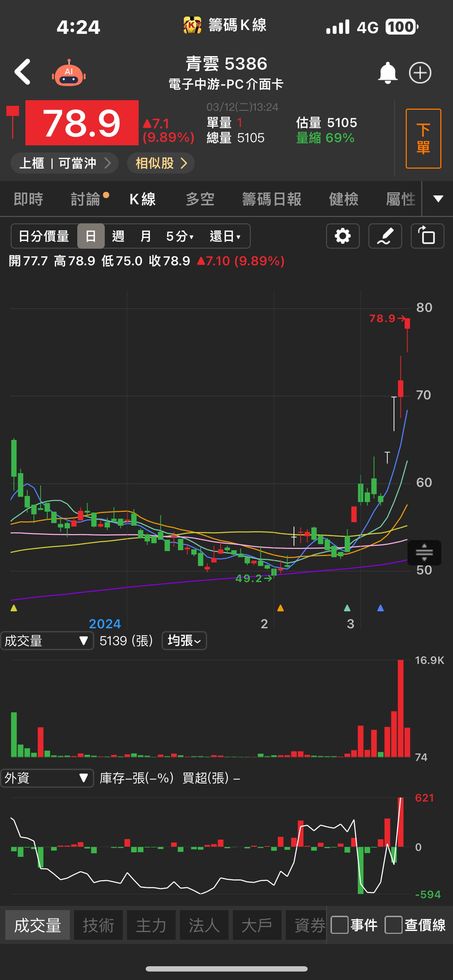Tap the teal triangle event marker
The width and height of the screenshot is (453, 980).
(x=347, y=608)
